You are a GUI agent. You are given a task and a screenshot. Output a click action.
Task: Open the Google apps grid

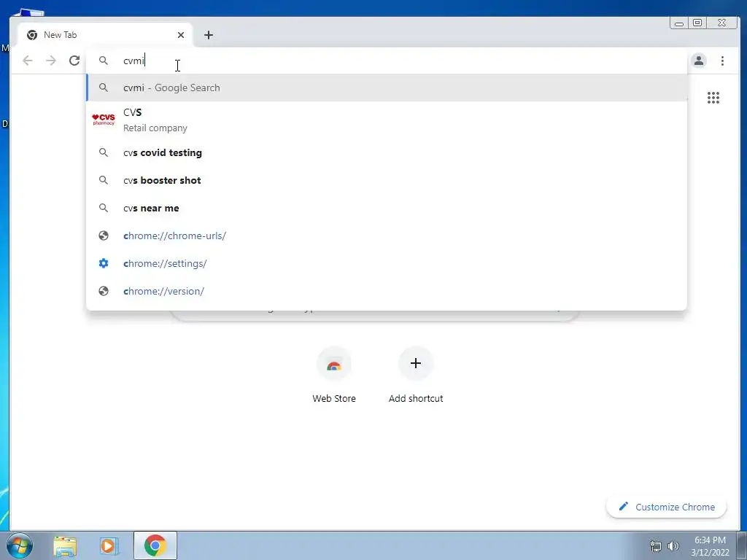point(713,98)
